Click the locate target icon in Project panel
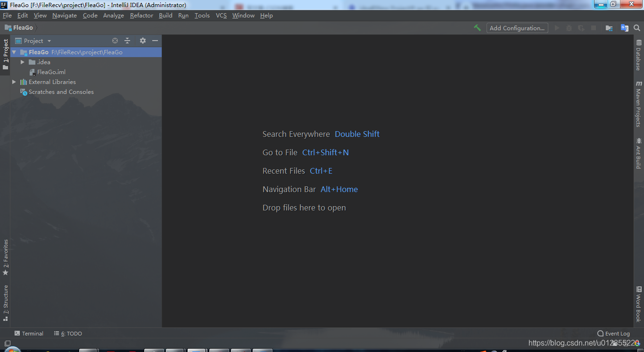The height and width of the screenshot is (352, 644). click(115, 41)
